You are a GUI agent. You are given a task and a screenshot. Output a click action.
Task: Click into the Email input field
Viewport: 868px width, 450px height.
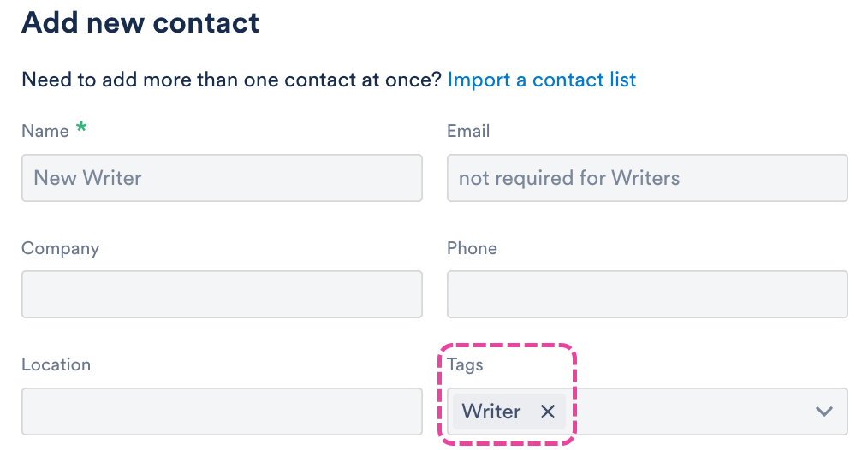[647, 178]
